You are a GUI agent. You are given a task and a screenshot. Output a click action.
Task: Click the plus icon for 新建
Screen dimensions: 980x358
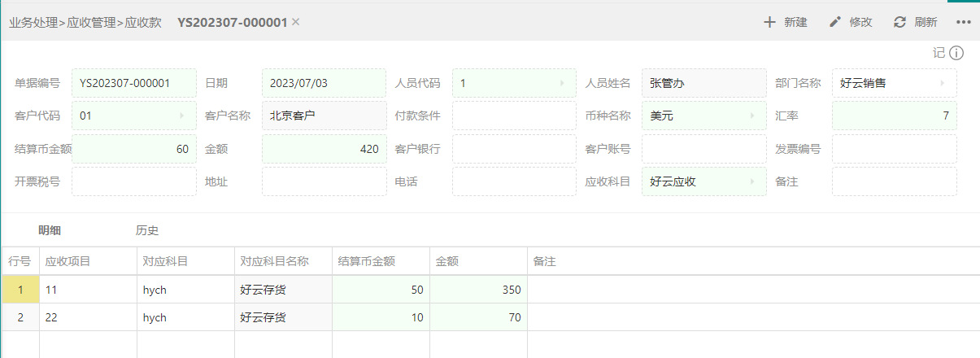point(769,22)
